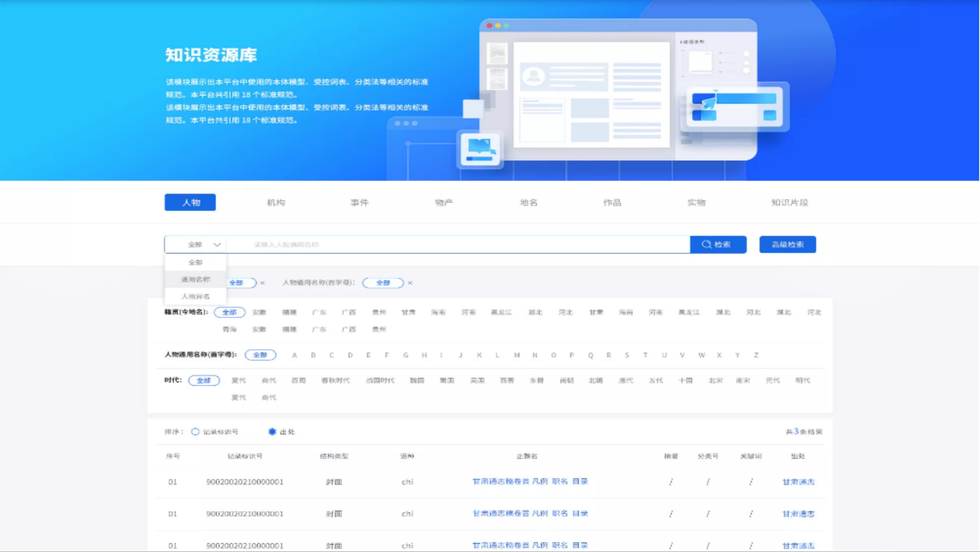This screenshot has width=980, height=552.
Task: Select 全部 in the 籍贯(今地名) filter row
Action: click(x=229, y=312)
